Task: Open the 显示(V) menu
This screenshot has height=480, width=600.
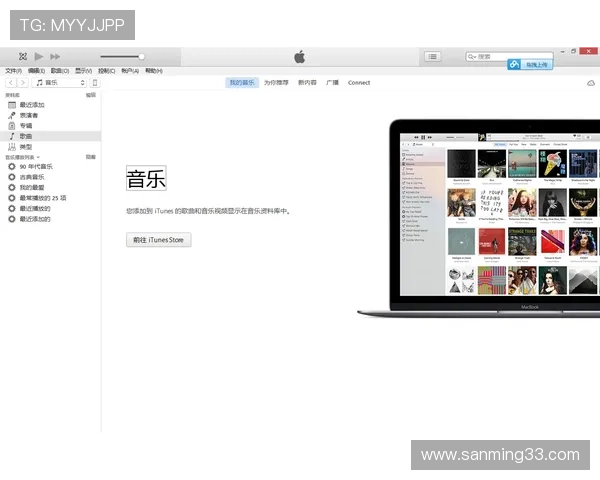Action: pyautogui.click(x=83, y=71)
